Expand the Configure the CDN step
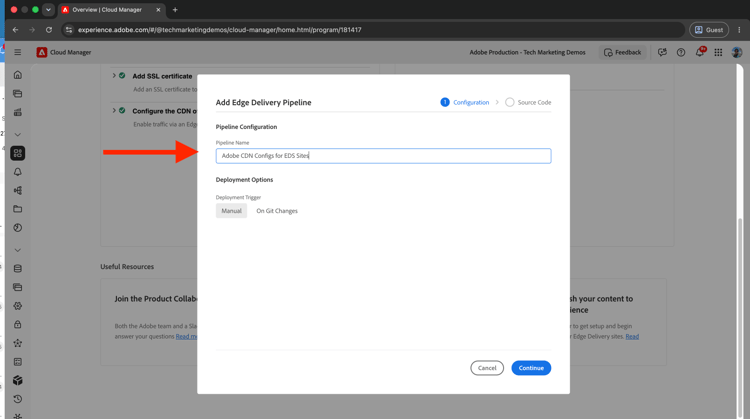 click(114, 110)
